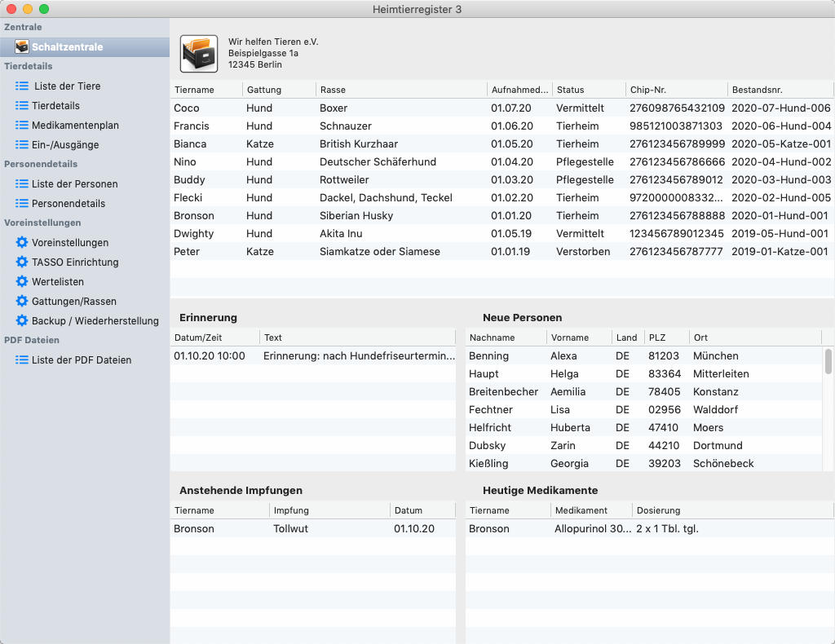This screenshot has width=835, height=644.
Task: Select Peter Siamkatze row
Action: [502, 251]
